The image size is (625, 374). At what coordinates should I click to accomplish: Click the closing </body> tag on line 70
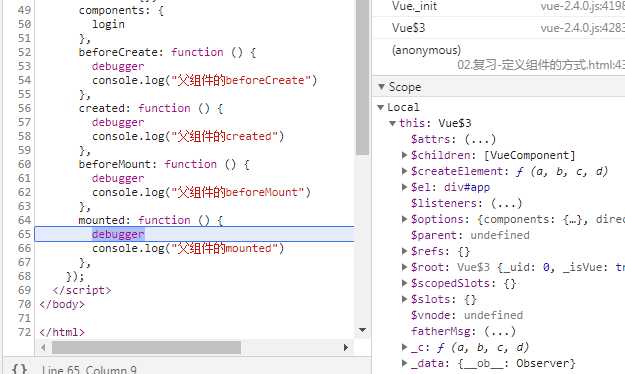[62, 304]
